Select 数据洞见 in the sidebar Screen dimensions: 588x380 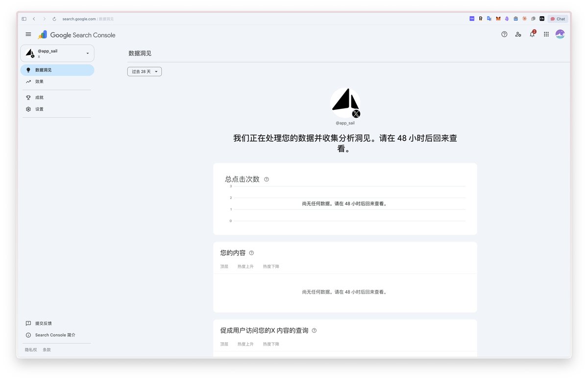pos(57,70)
